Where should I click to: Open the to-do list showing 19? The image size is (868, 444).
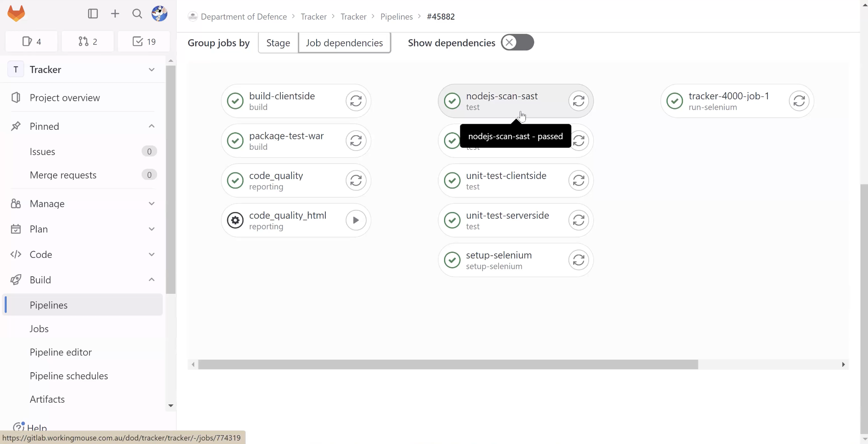tap(144, 41)
